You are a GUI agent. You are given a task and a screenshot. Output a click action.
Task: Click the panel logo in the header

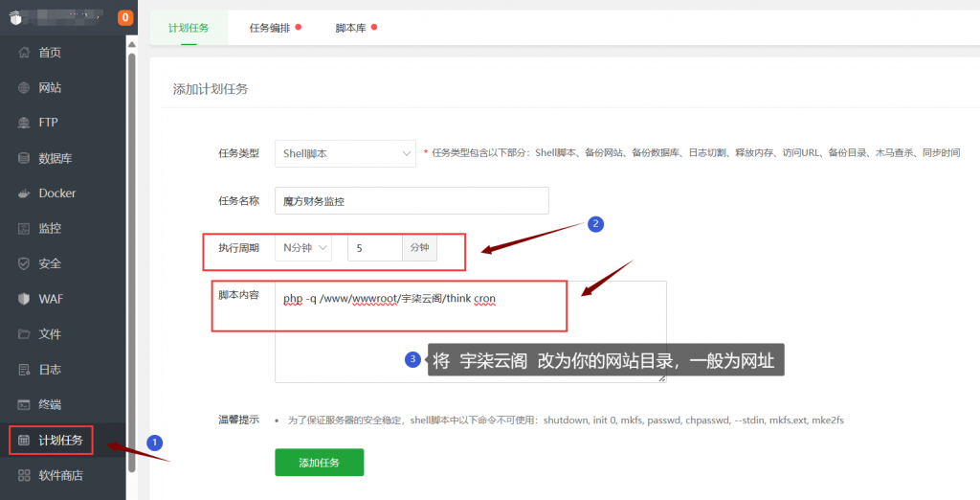15,18
